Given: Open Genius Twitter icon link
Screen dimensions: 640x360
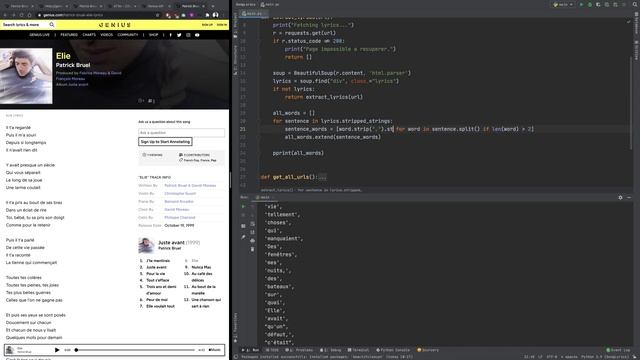Looking at the screenshot, I should (x=179, y=35).
